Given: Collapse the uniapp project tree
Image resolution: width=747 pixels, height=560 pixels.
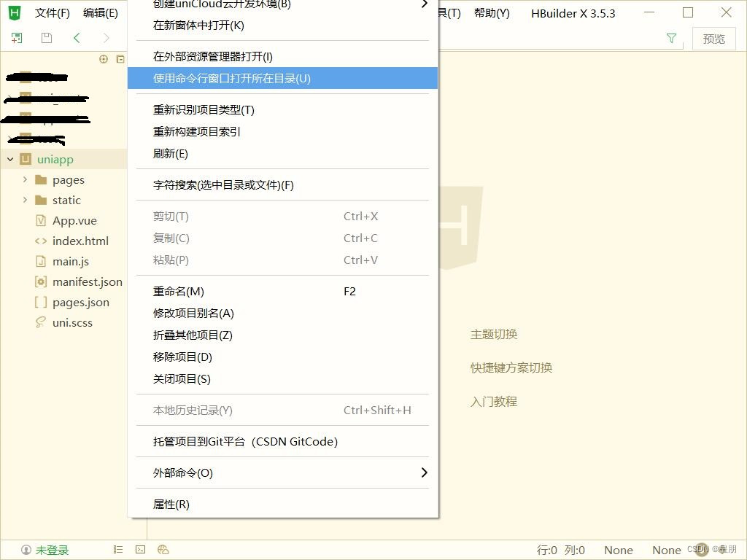Looking at the screenshot, I should click(x=9, y=159).
